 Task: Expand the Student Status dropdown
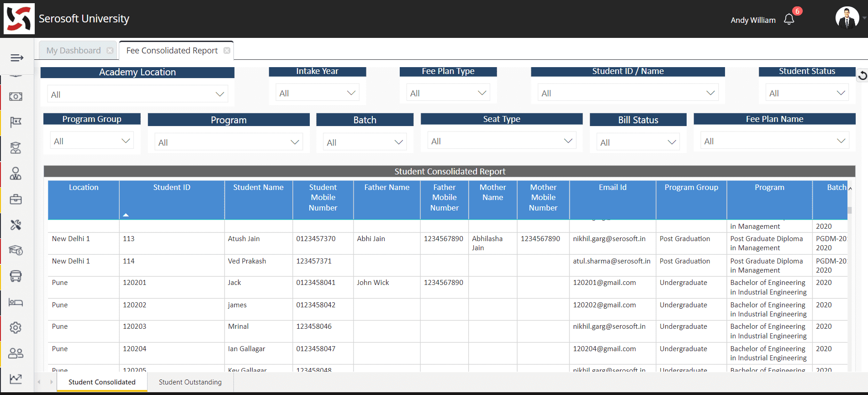pos(807,93)
